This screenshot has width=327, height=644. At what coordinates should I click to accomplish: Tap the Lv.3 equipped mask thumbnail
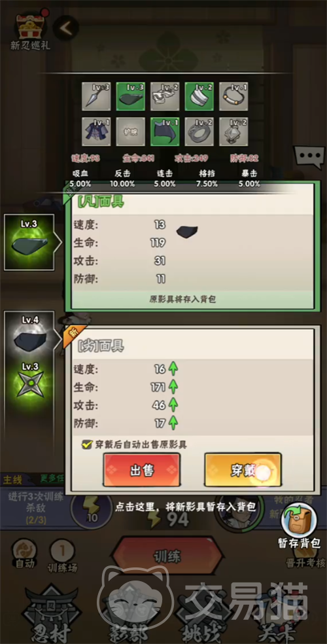click(29, 242)
